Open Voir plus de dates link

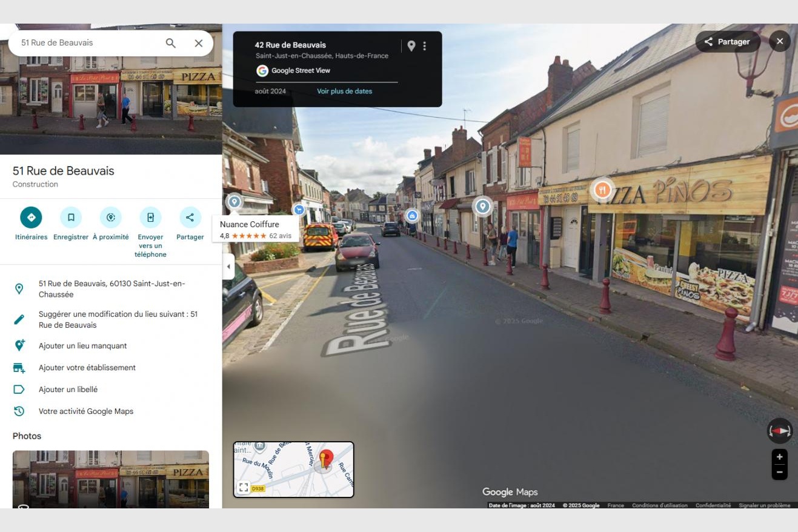(344, 91)
